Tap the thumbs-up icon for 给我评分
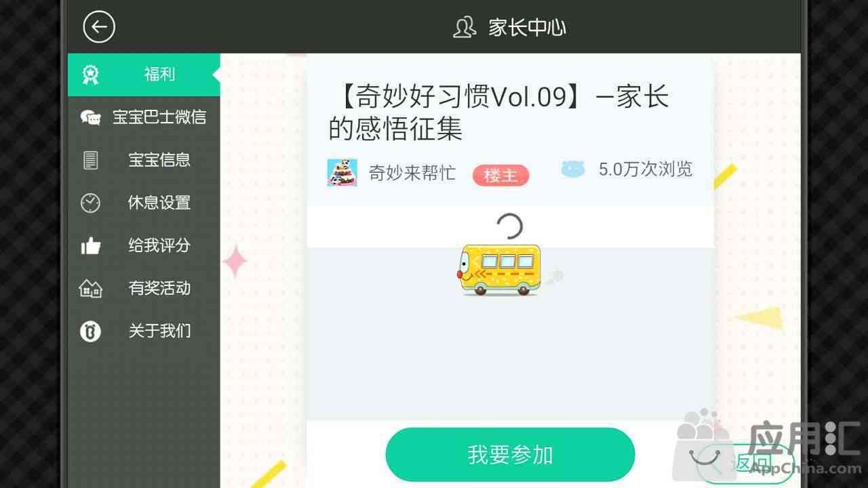The width and height of the screenshot is (868, 488). (90, 245)
